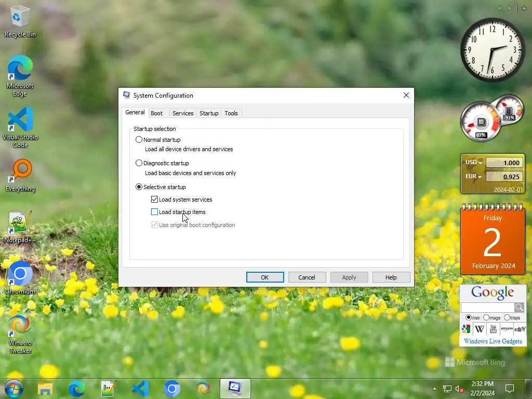Click the currency gadget date 2024-02-01

508,189
